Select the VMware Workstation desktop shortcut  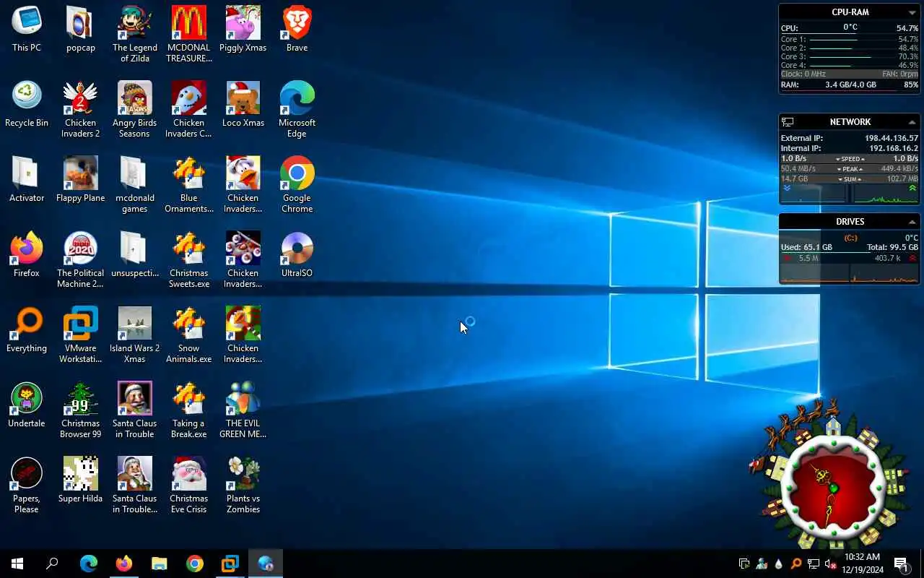(81, 335)
